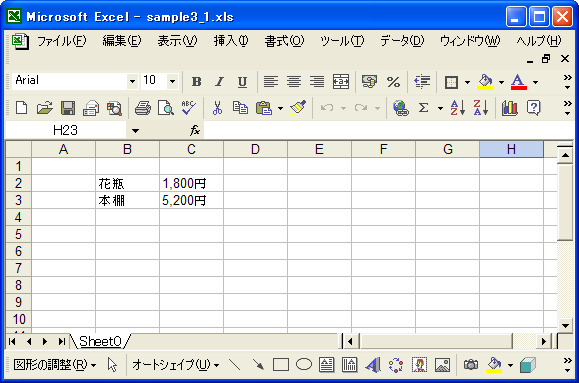Align text right

[317, 82]
